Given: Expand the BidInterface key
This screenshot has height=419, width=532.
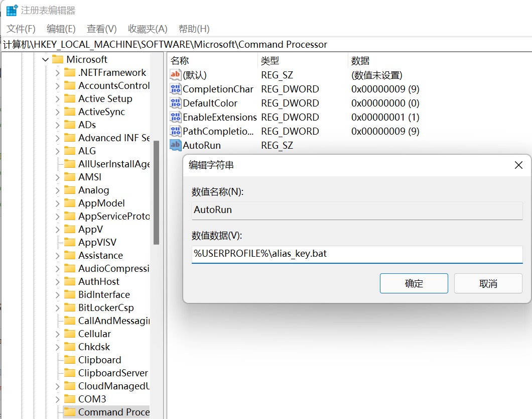Looking at the screenshot, I should click(57, 295).
